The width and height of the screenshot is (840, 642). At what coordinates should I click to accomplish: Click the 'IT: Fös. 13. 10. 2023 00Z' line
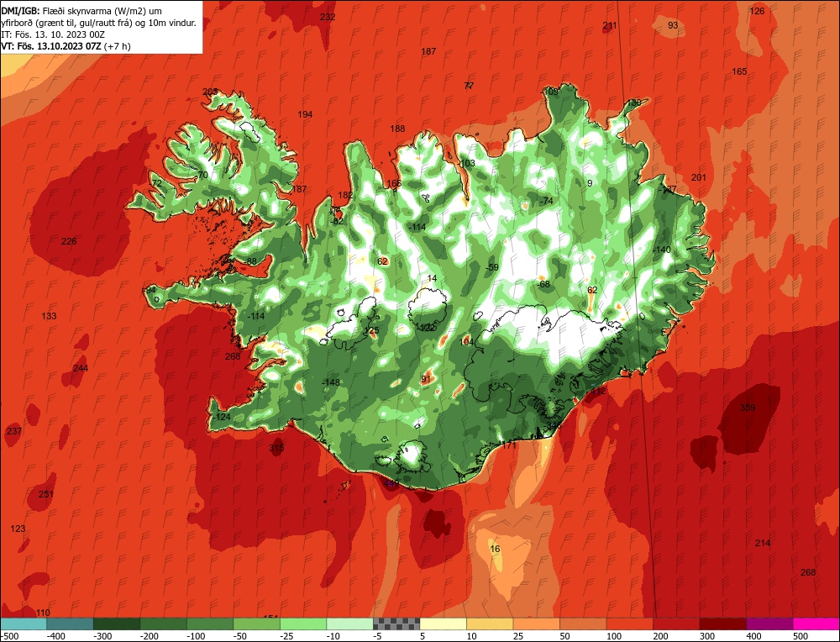tap(53, 34)
